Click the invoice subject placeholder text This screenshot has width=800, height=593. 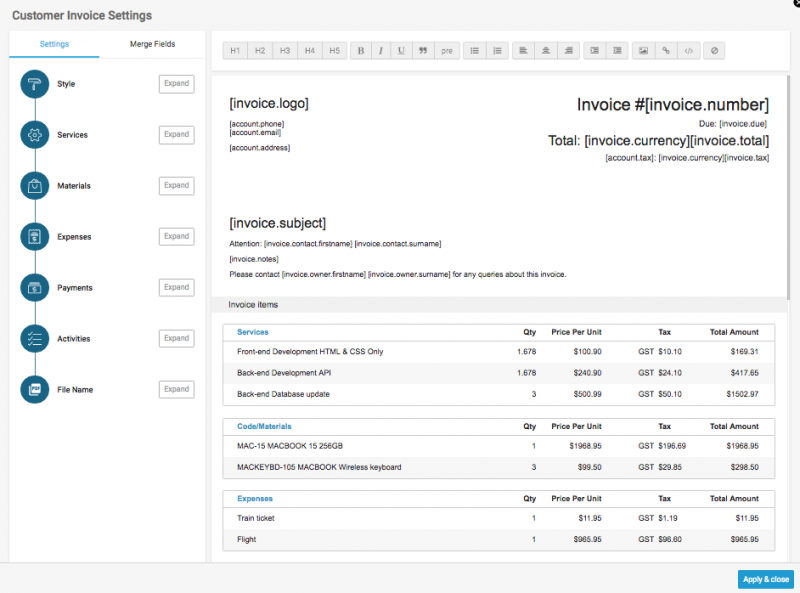pyautogui.click(x=277, y=223)
